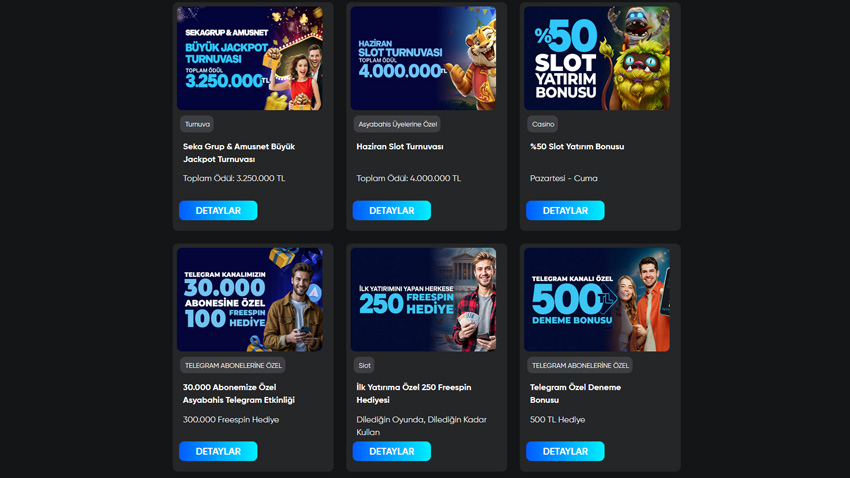
Task: Click DETAYLAR under Seka Grup Jackpot Turnuvası
Action: [218, 210]
